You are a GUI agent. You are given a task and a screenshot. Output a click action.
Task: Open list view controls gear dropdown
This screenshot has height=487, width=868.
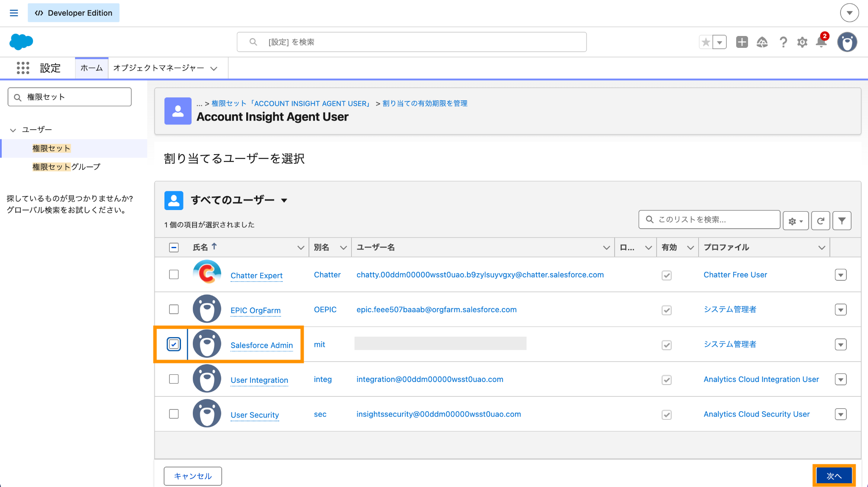tap(796, 221)
